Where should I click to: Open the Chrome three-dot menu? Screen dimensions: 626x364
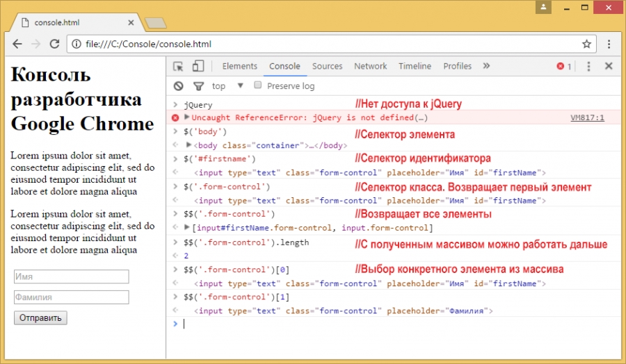click(x=609, y=44)
